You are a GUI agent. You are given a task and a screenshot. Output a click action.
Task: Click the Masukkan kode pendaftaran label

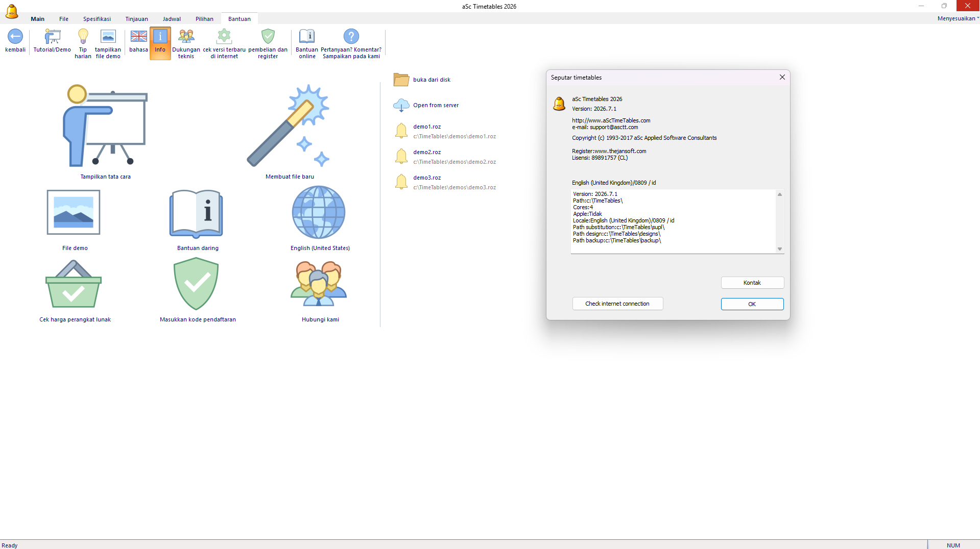[x=198, y=319]
